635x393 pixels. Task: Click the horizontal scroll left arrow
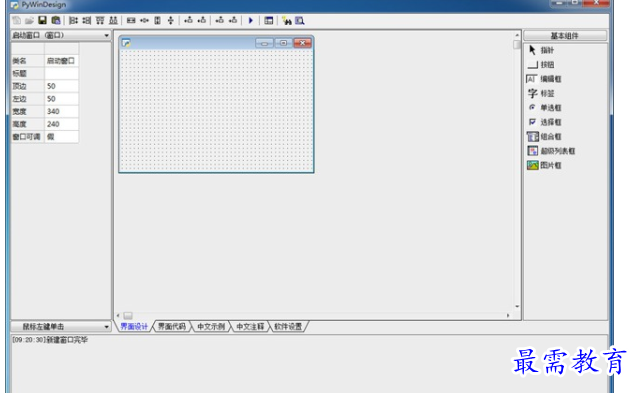coord(118,315)
